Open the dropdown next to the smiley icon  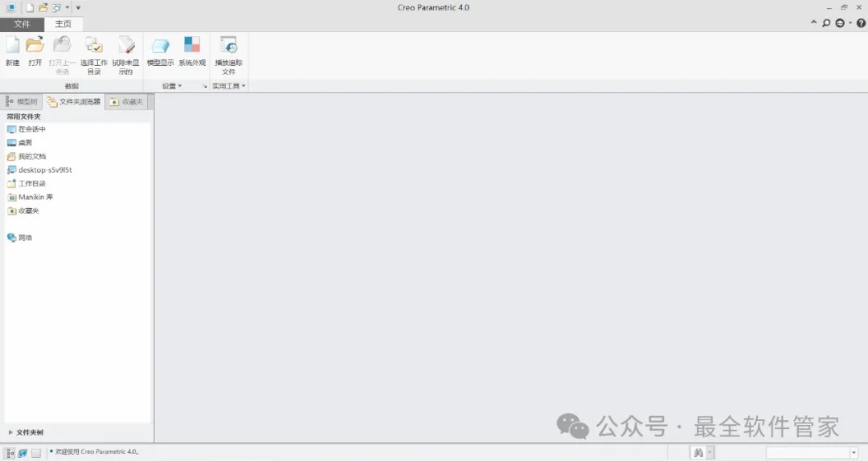pos(850,23)
